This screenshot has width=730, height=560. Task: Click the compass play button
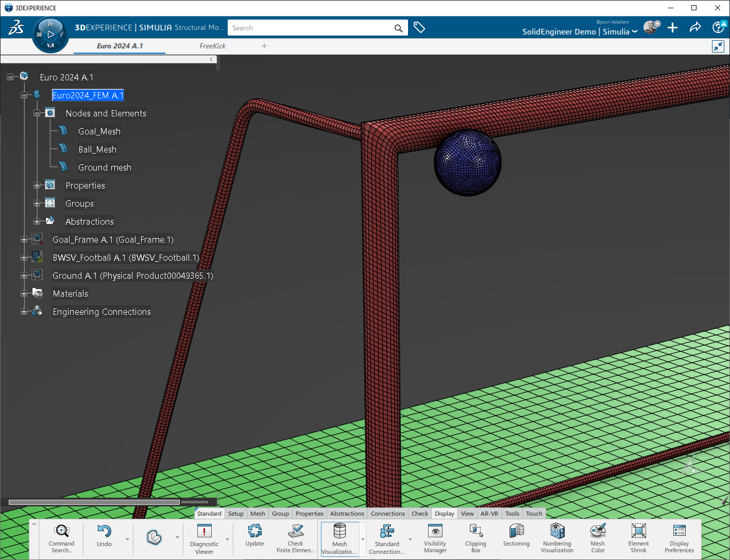pos(50,35)
